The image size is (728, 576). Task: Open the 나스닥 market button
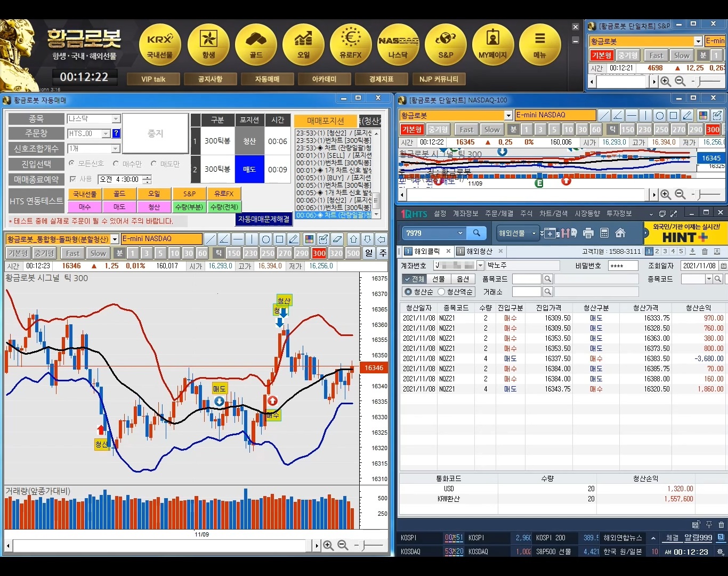point(398,45)
